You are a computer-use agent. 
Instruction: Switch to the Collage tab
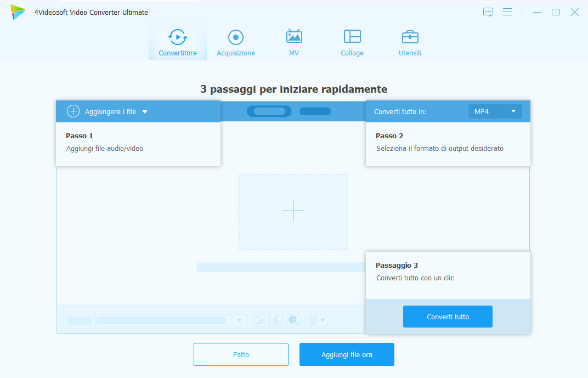(x=352, y=43)
